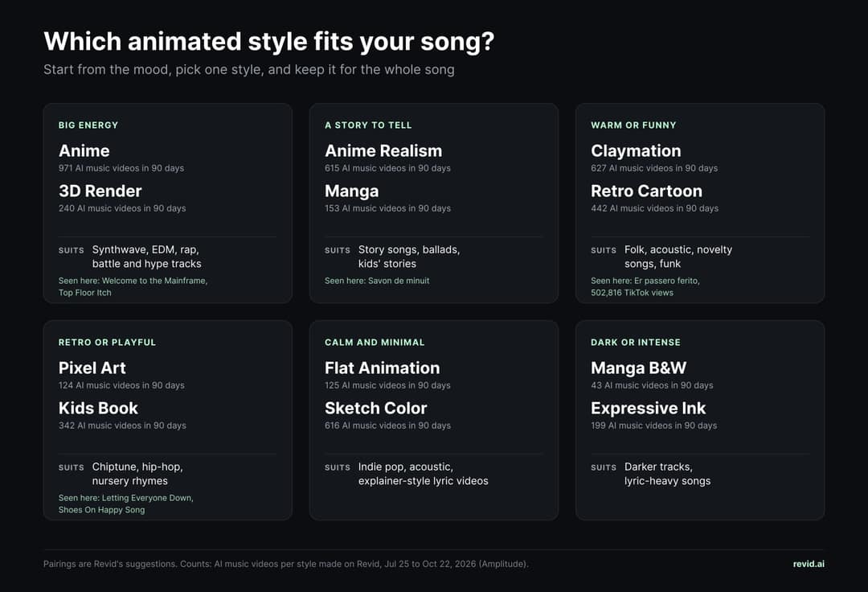Click '615 AI music videos in 90 days'
Viewport: 868px width, 592px height.
pos(387,168)
